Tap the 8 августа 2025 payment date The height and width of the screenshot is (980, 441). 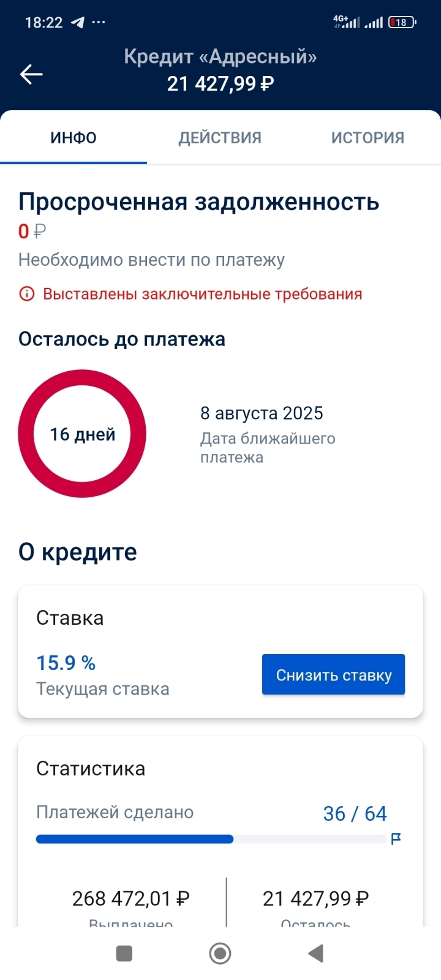[262, 413]
